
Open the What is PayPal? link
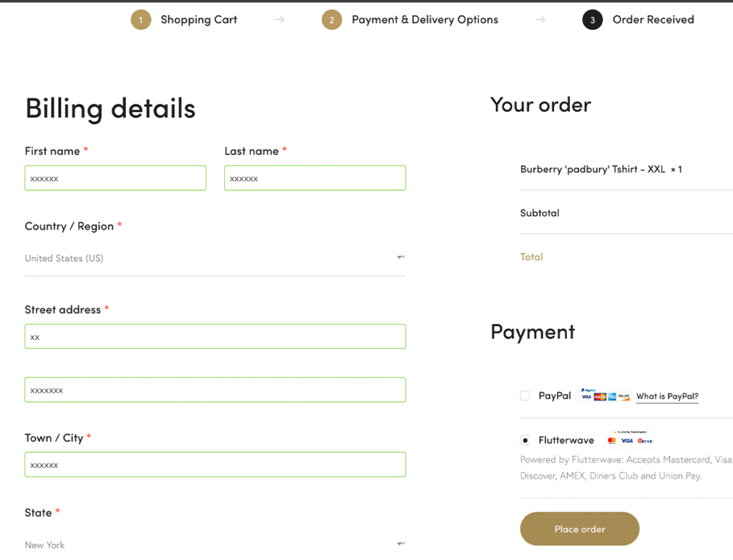coord(667,396)
